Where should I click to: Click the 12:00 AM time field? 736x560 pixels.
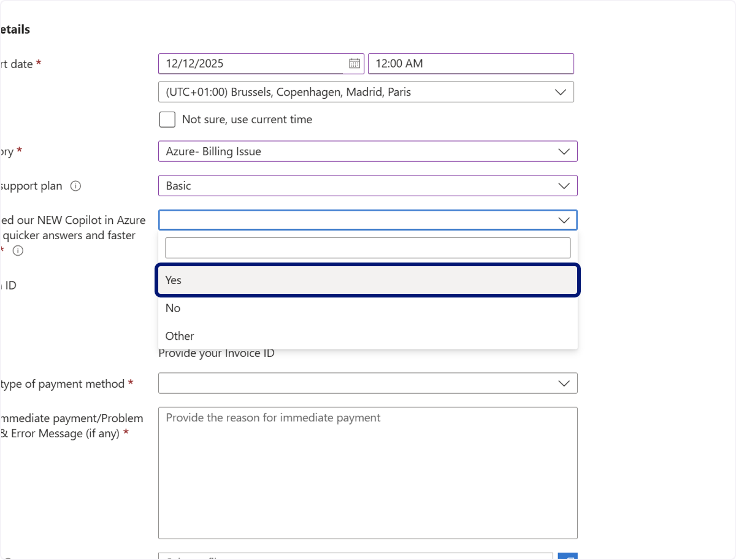pos(471,64)
